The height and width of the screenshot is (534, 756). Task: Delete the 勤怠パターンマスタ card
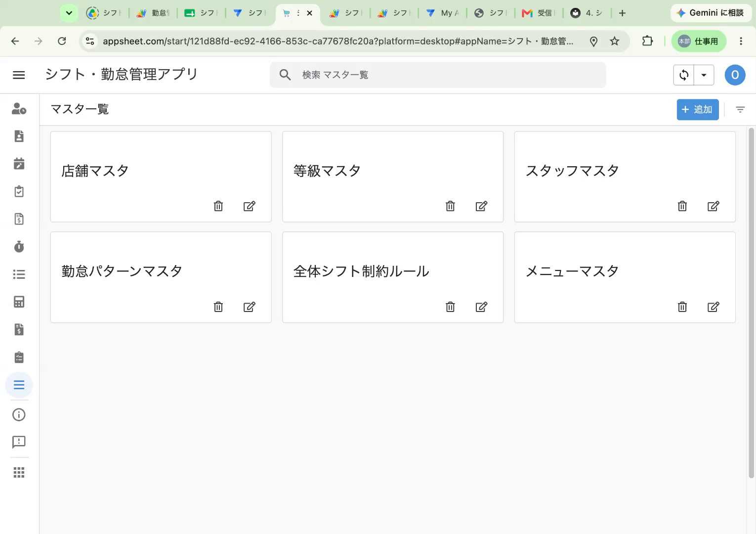click(218, 307)
